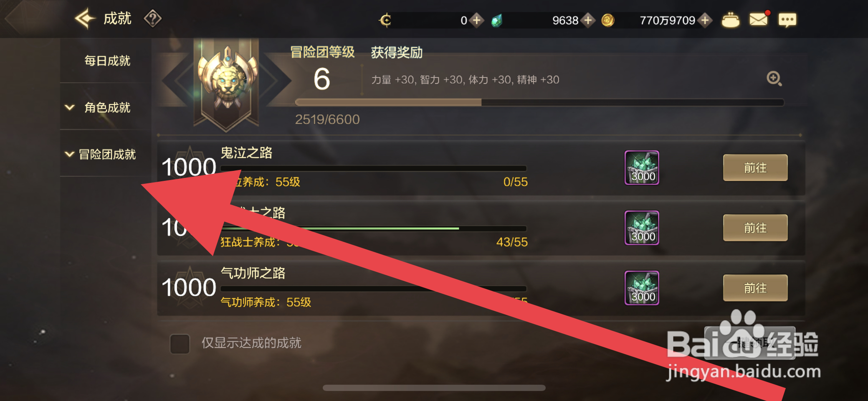The height and width of the screenshot is (401, 868).
Task: Open the mail envelope icon
Action: click(759, 20)
